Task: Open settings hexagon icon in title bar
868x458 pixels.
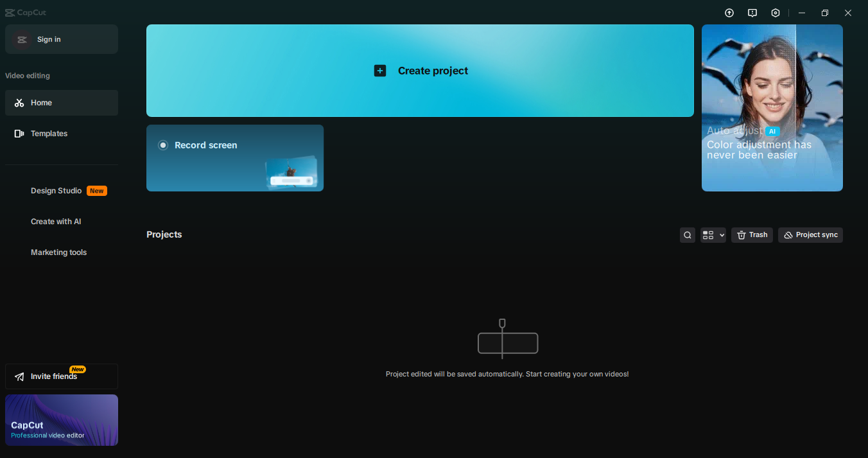Action: pyautogui.click(x=776, y=13)
